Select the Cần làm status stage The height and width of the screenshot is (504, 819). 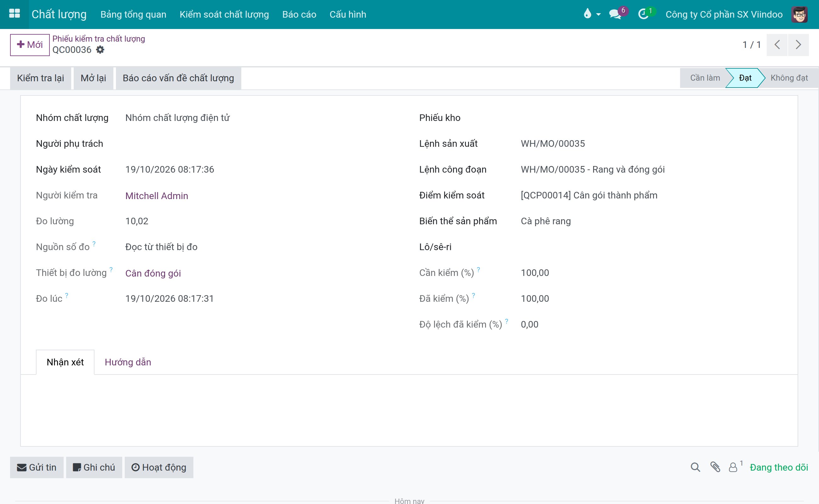click(x=705, y=78)
